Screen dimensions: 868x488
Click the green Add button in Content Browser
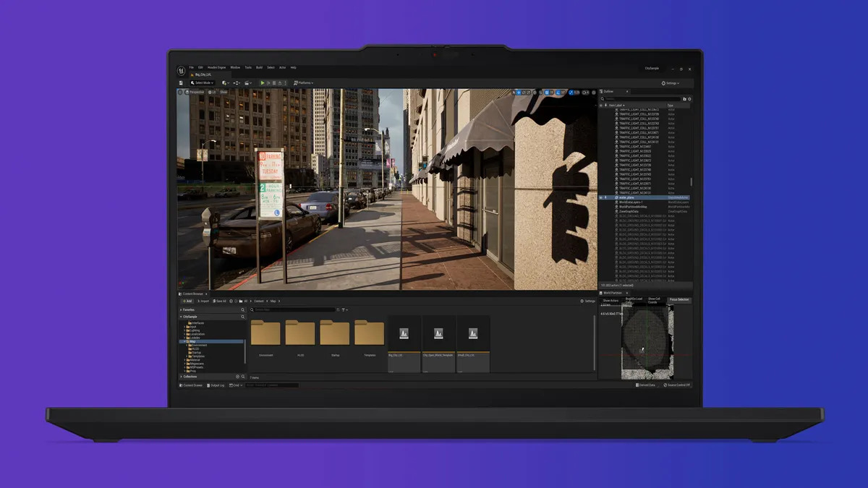pyautogui.click(x=187, y=301)
